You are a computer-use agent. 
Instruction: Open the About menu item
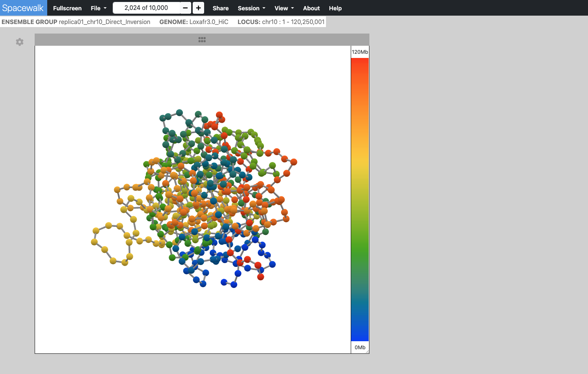pyautogui.click(x=311, y=8)
